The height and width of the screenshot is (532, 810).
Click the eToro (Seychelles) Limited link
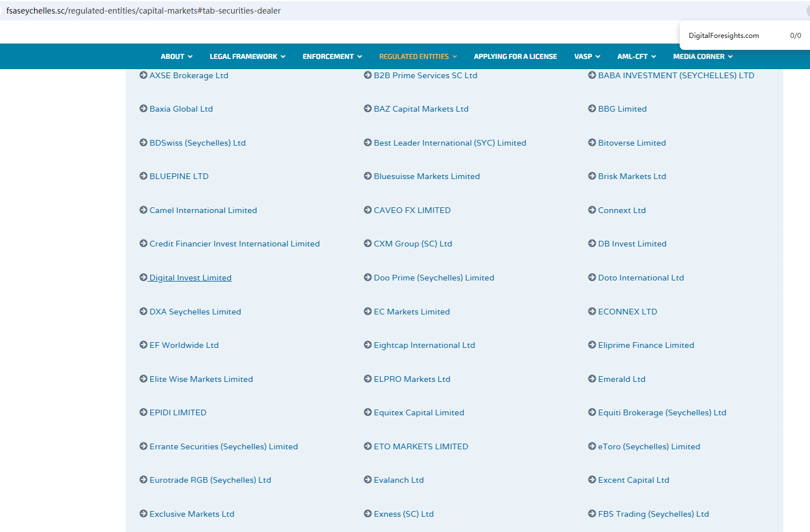[x=649, y=446]
